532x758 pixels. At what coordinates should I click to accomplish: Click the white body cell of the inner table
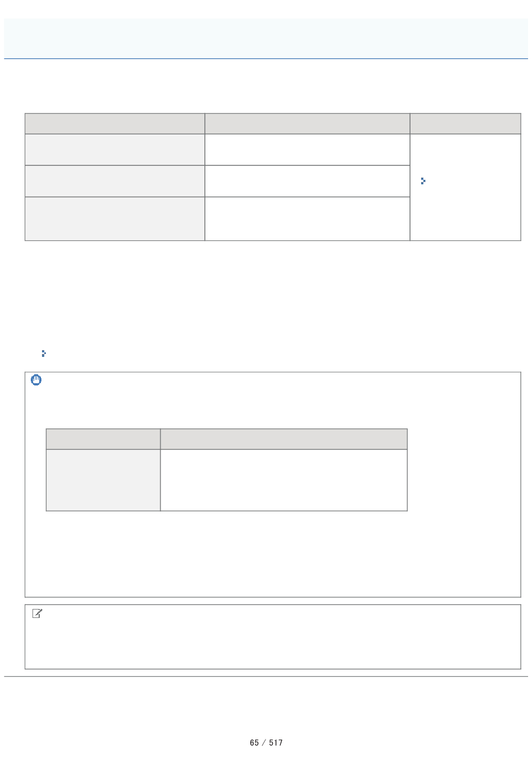(284, 480)
